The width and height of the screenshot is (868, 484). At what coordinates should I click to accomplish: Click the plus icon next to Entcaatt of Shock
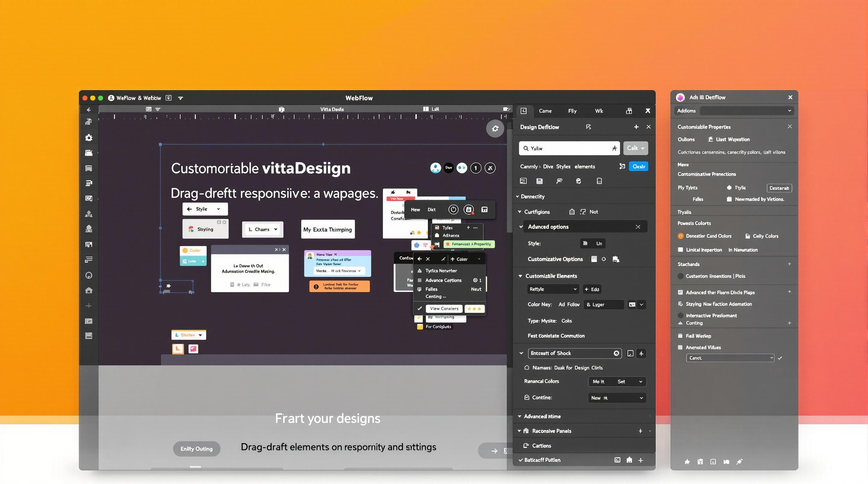point(641,354)
